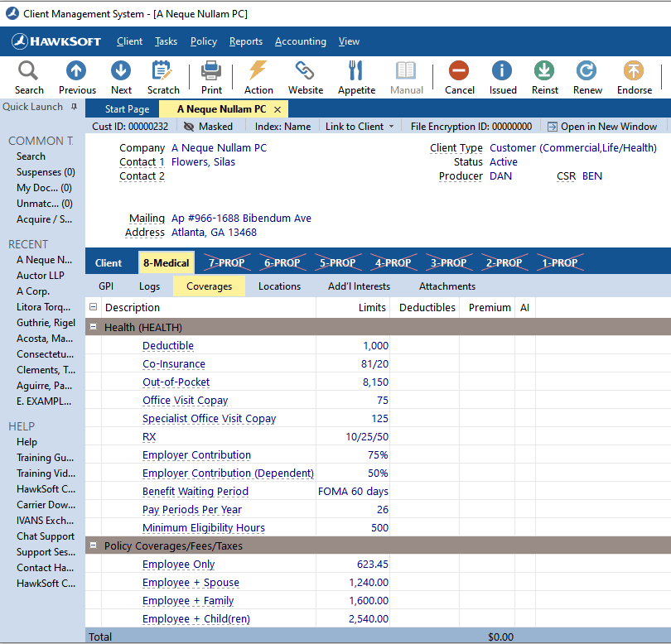Image resolution: width=671 pixels, height=644 pixels.
Task: Open the Action lightning menu
Action: click(258, 78)
